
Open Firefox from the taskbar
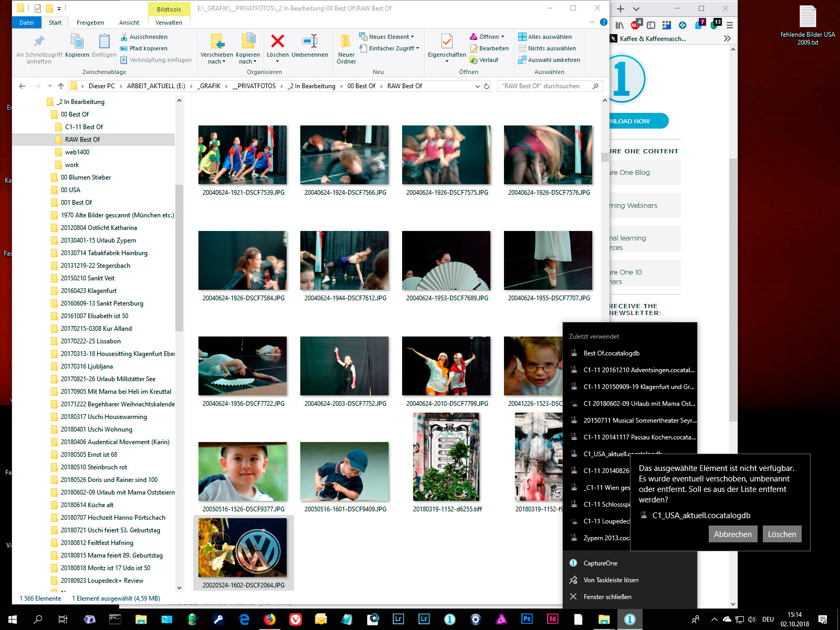pos(270,619)
